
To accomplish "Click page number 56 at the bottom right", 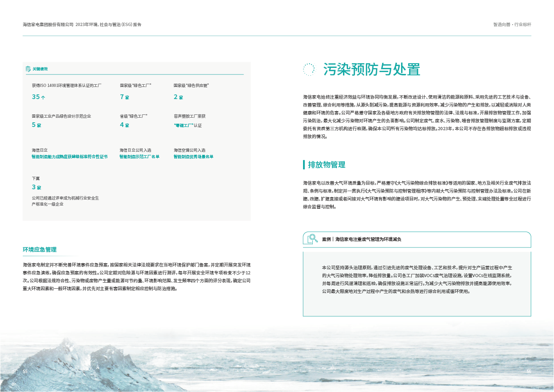I will (x=528, y=371).
